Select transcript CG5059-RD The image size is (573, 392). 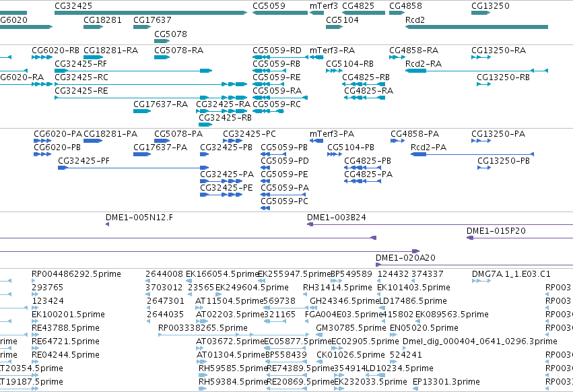coord(277,51)
